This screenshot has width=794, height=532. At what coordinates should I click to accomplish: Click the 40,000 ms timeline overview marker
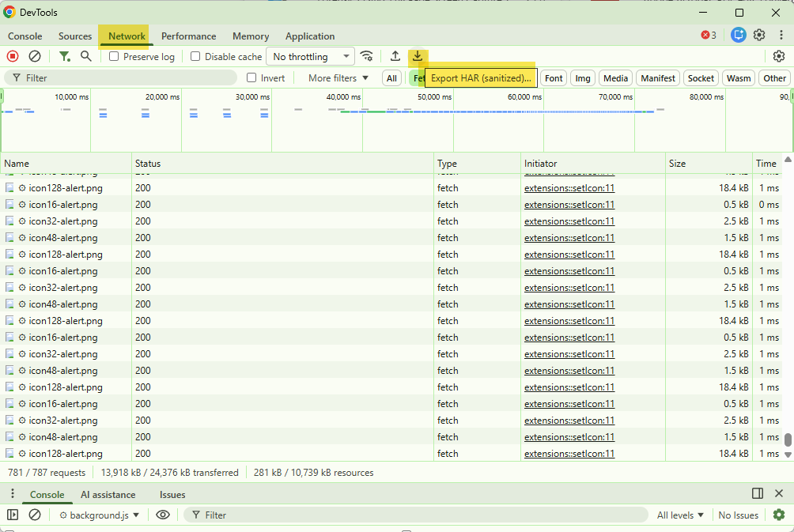(x=343, y=96)
